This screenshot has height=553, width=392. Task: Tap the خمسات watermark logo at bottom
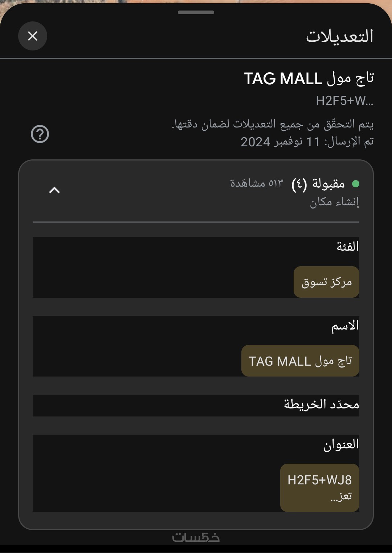[x=196, y=537]
